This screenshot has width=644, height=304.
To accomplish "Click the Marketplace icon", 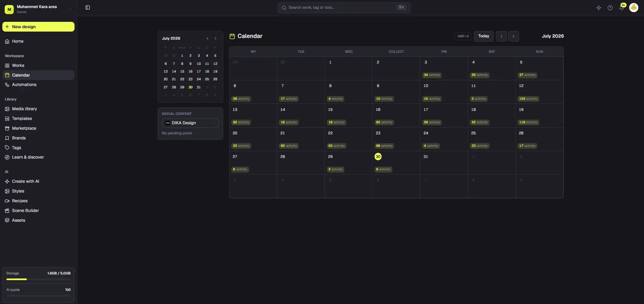I will click(x=7, y=128).
